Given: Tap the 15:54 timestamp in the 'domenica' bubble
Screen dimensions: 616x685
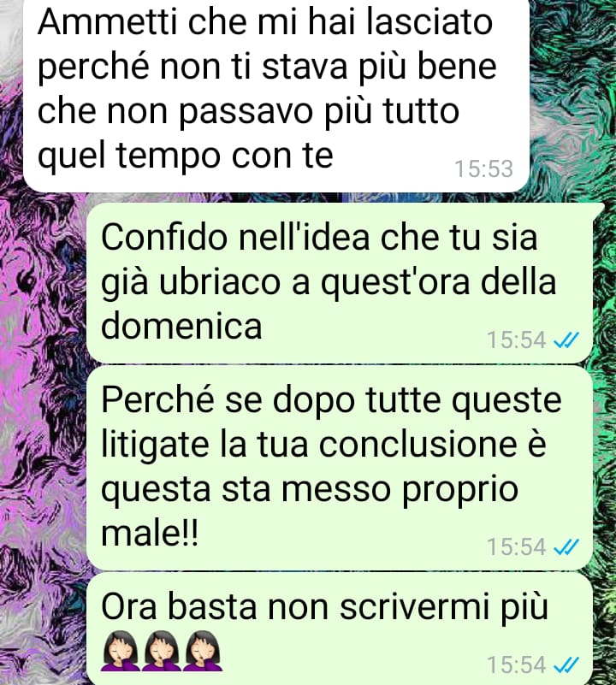Looking at the screenshot, I should 517,340.
